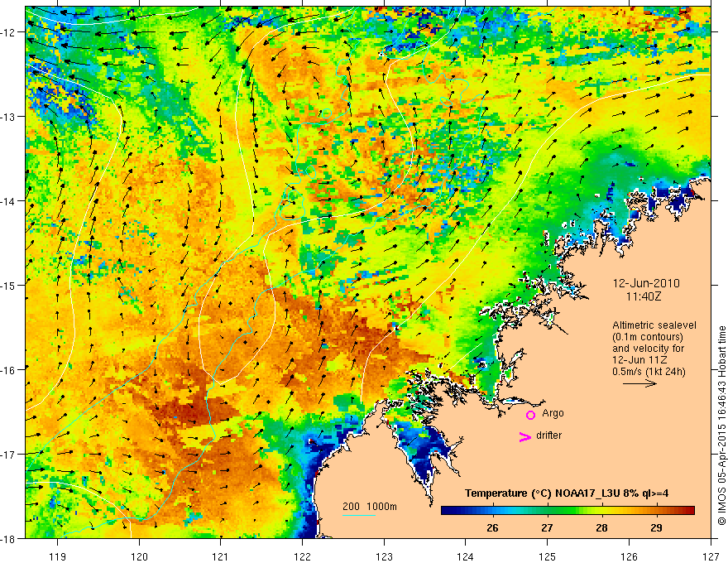Click the IMOS copyright timestamp text
The image size is (728, 563).
(x=722, y=426)
